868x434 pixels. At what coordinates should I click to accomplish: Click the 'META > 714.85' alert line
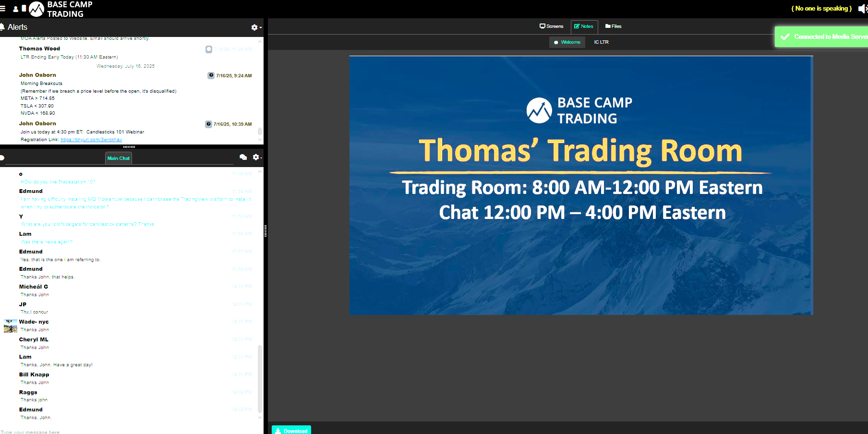click(x=37, y=98)
